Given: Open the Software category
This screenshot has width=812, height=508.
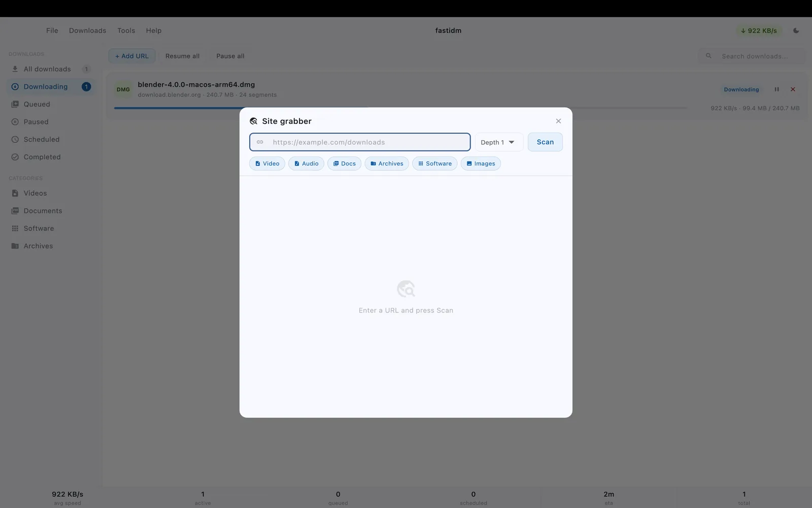Looking at the screenshot, I should coord(51,229).
